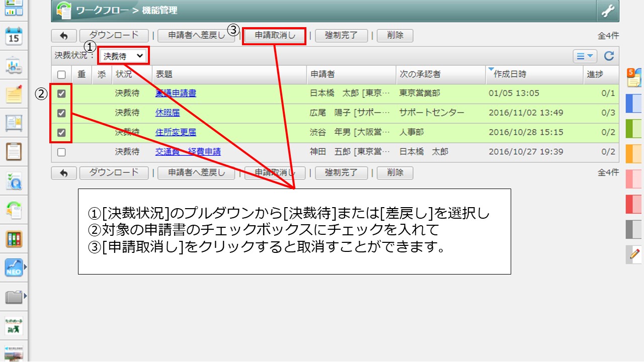
Task: Open the bulletin board sidebar icon
Action: click(14, 123)
